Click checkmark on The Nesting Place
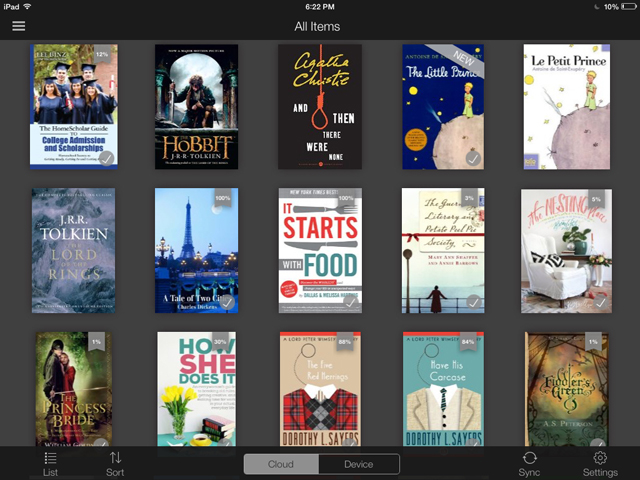Viewport: 640px width, 480px height. click(x=600, y=302)
